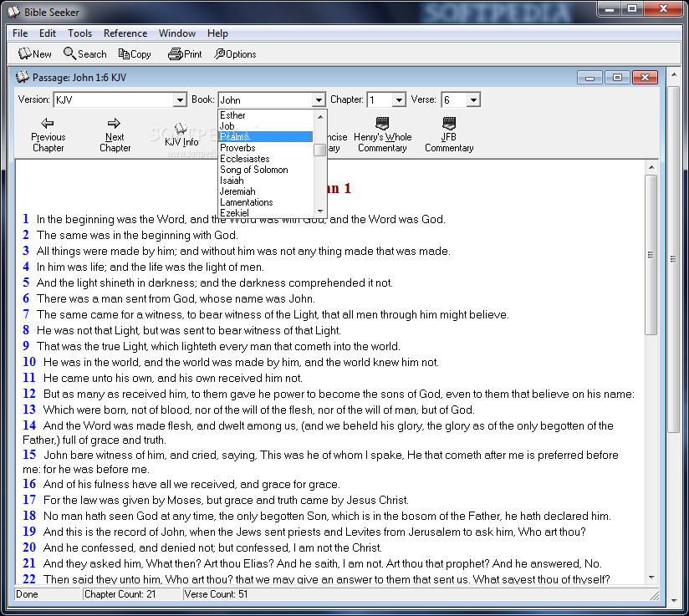Click verse number 16 link
The height and width of the screenshot is (616, 689).
29,484
